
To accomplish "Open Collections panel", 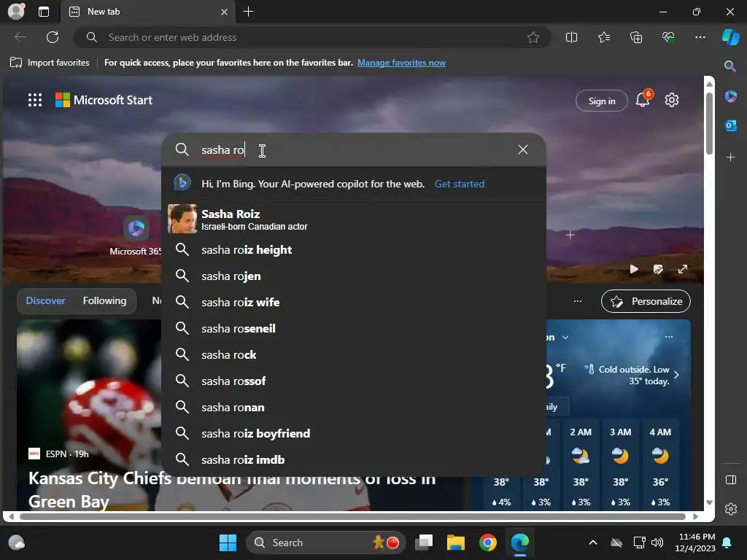I will pyautogui.click(x=636, y=37).
